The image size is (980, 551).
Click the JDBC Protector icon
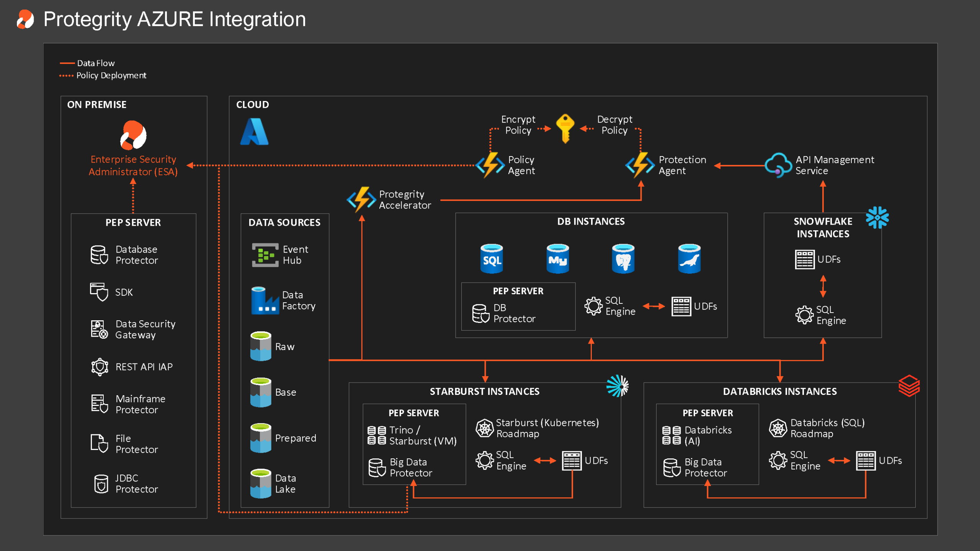point(101,484)
